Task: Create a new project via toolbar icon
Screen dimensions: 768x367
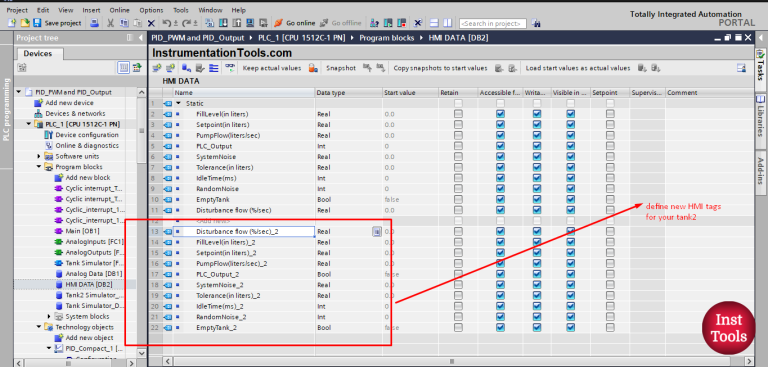Action: 12,23
